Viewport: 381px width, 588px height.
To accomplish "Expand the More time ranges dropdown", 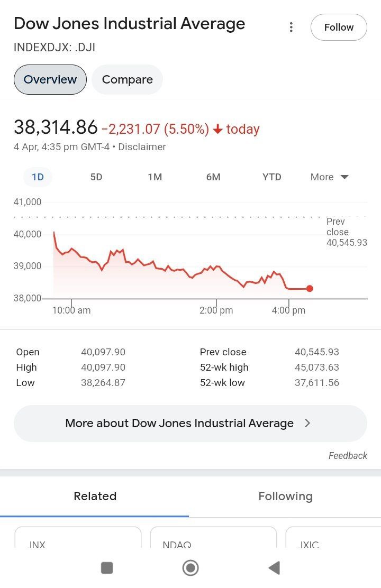I will pyautogui.click(x=329, y=177).
